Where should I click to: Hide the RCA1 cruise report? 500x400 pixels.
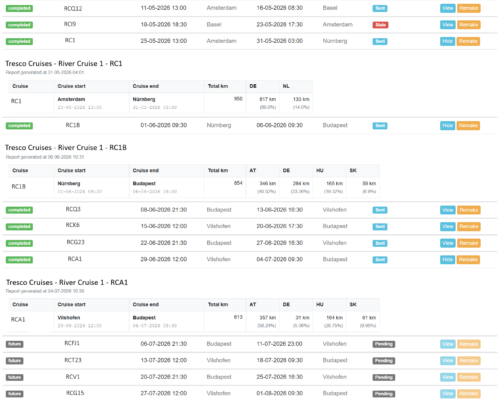(447, 260)
